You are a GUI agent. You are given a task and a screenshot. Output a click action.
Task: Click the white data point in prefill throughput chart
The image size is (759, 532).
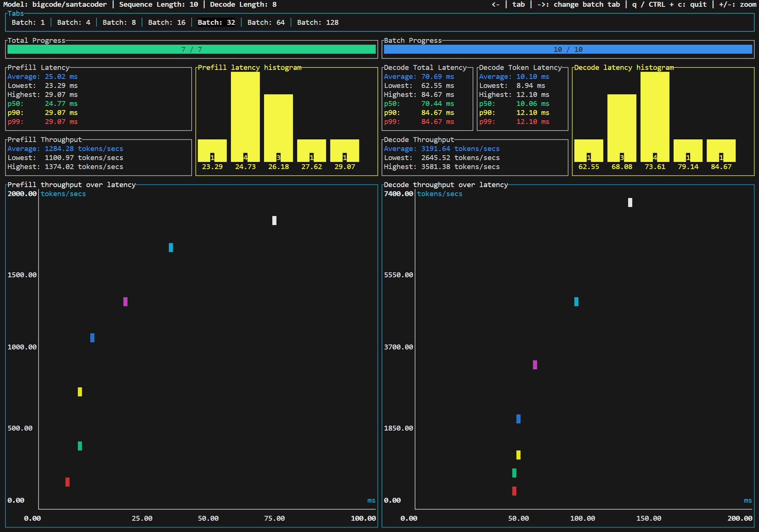tap(274, 220)
